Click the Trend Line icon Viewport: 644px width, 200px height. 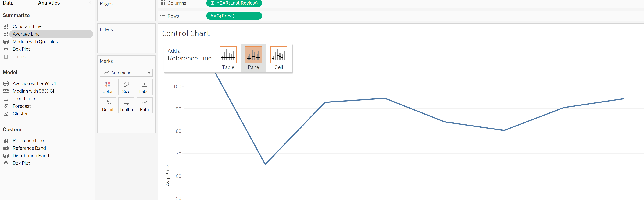pyautogui.click(x=6, y=98)
